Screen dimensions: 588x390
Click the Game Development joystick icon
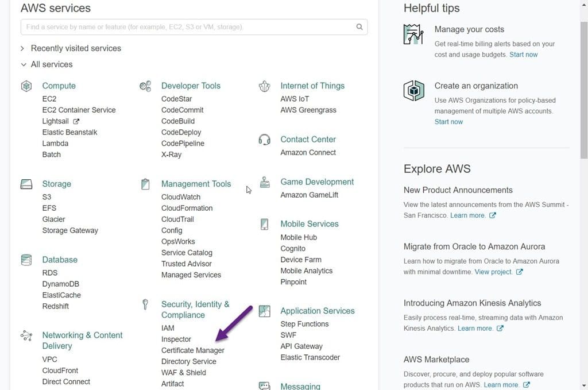coord(265,182)
